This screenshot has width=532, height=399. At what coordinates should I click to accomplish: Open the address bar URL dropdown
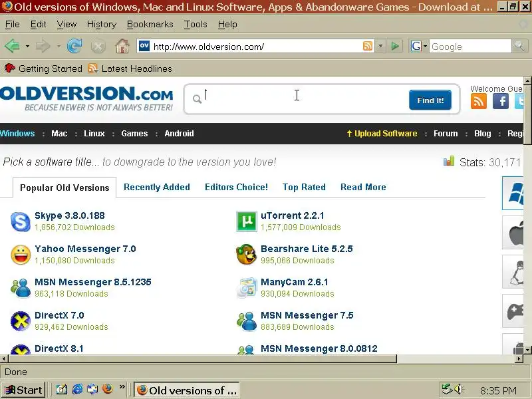pos(380,46)
